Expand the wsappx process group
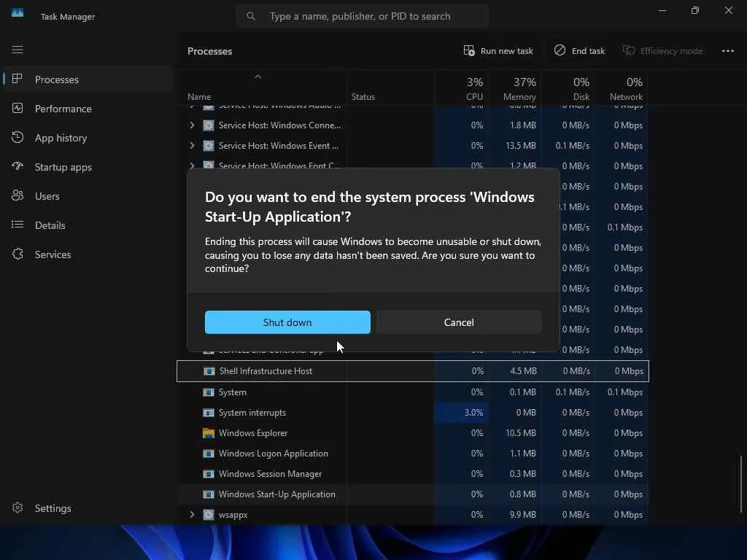747x560 pixels. click(x=192, y=515)
